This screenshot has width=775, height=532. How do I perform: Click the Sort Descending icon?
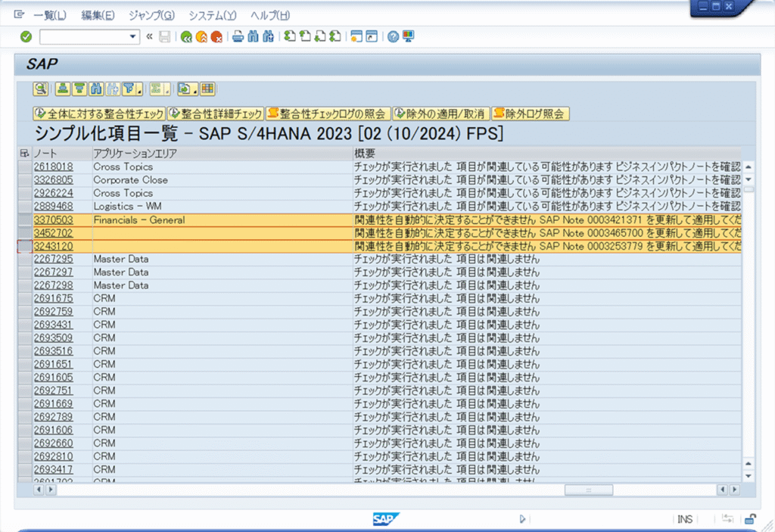point(79,89)
